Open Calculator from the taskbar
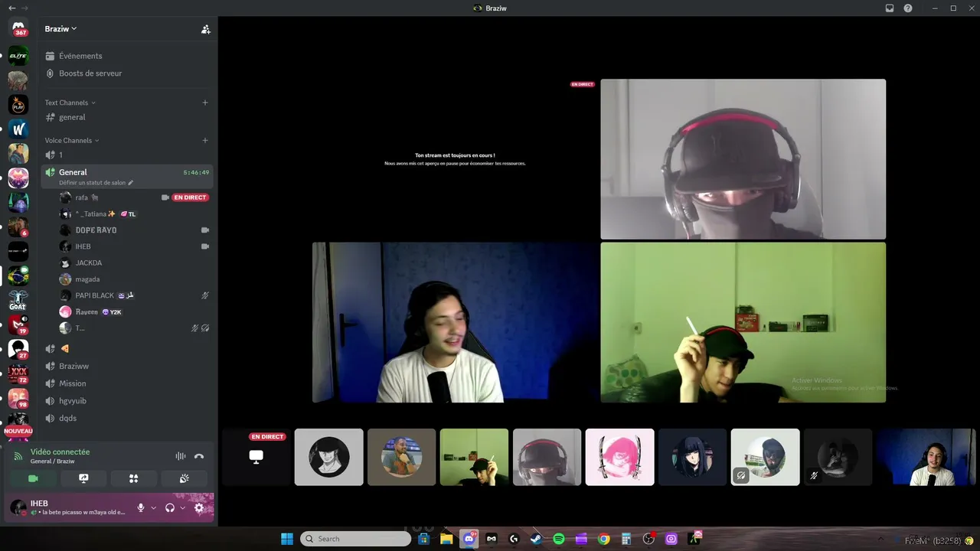 coord(626,539)
